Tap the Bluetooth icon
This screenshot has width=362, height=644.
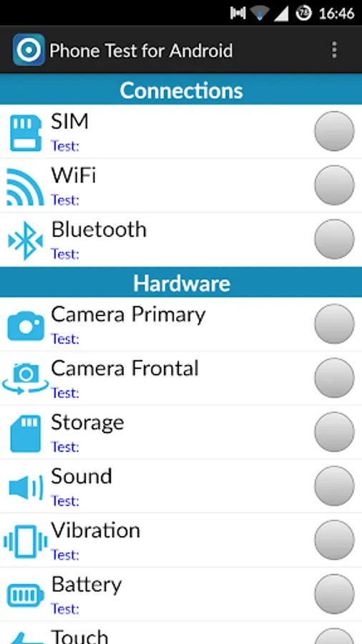tap(26, 240)
